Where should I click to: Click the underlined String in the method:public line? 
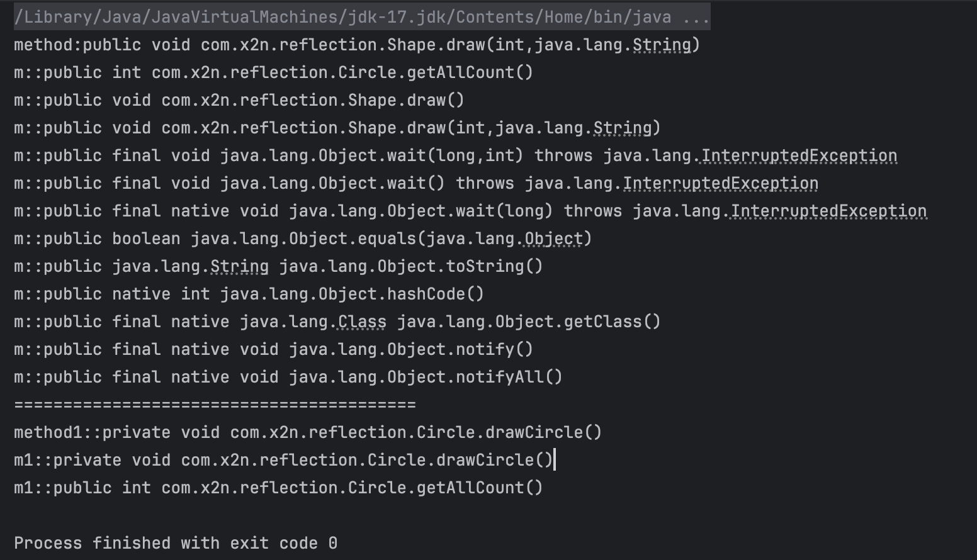click(661, 45)
